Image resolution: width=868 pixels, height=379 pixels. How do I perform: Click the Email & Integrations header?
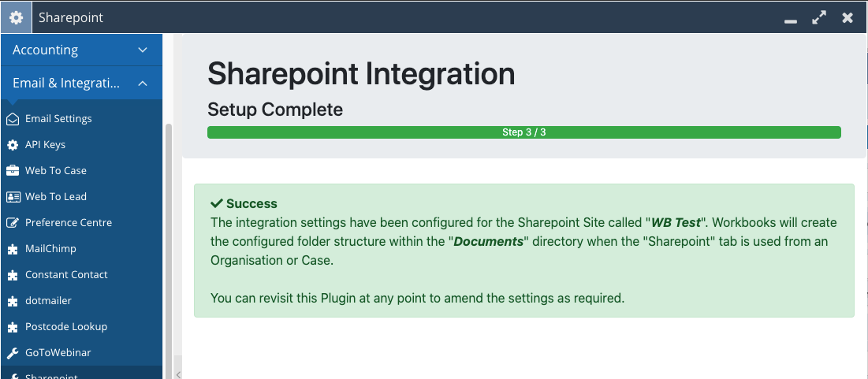[x=81, y=84]
